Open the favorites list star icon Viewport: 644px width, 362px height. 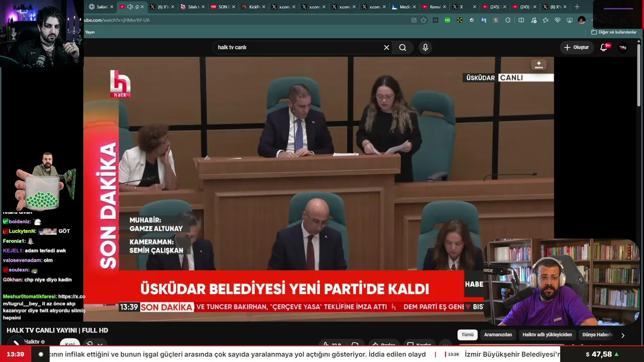tap(545, 20)
